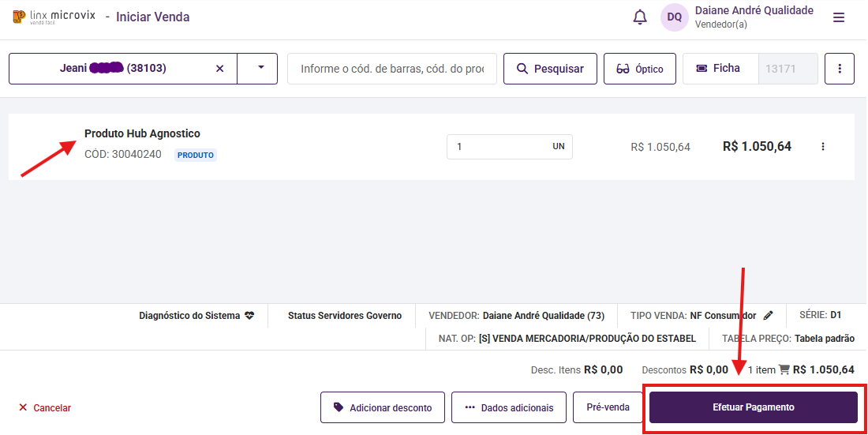Click the Ficha number field 13171
Viewport: 868px width, 435px height.
[788, 69]
